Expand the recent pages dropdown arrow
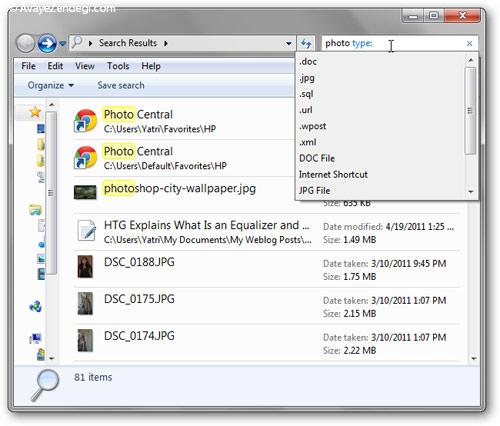The width and height of the screenshot is (500, 426). click(x=62, y=43)
